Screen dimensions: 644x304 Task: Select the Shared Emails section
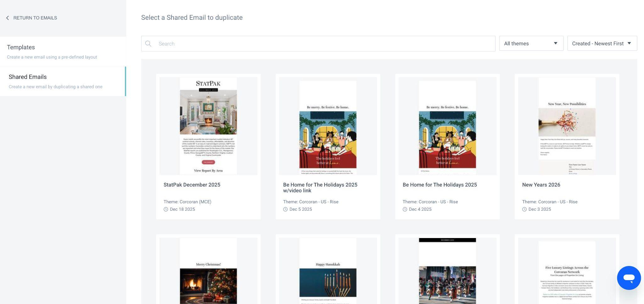click(63, 81)
